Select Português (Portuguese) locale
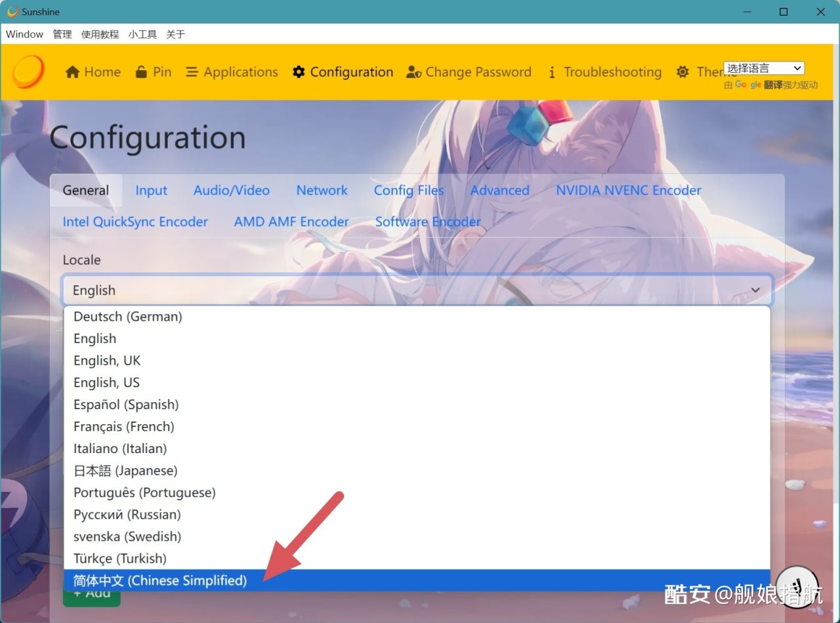The height and width of the screenshot is (623, 840). click(417, 492)
